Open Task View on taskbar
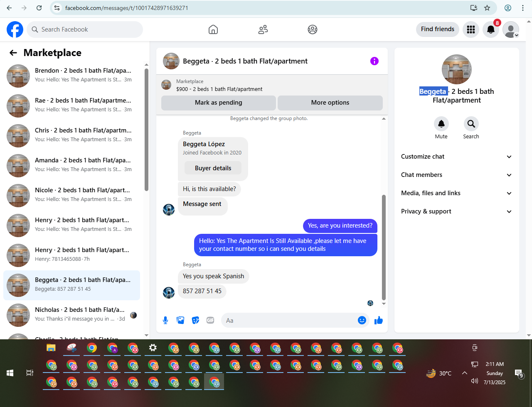Image resolution: width=532 pixels, height=407 pixels. [x=30, y=373]
